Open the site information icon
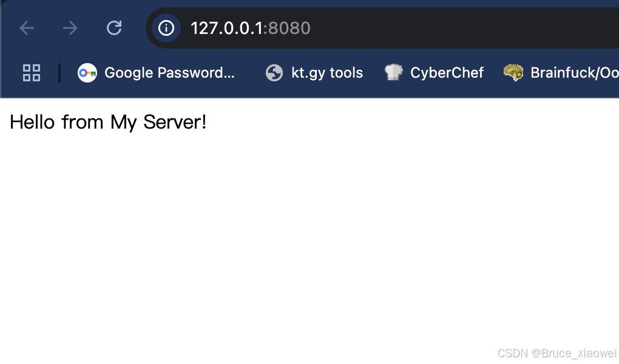619x364 pixels. 166,28
